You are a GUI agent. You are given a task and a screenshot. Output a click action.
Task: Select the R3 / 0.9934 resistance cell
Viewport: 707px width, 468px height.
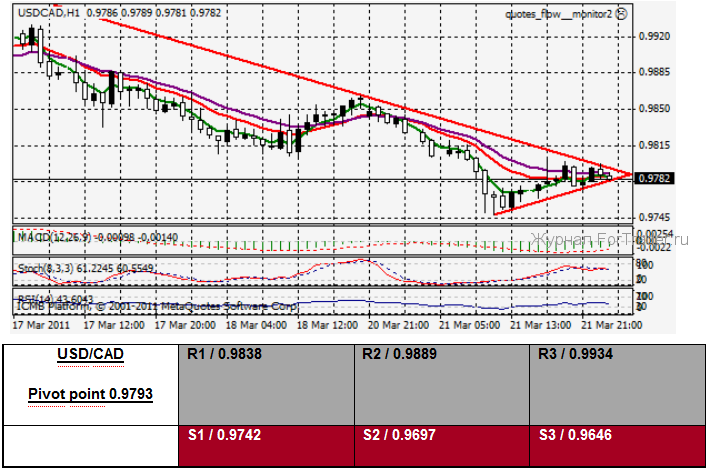[x=617, y=384]
